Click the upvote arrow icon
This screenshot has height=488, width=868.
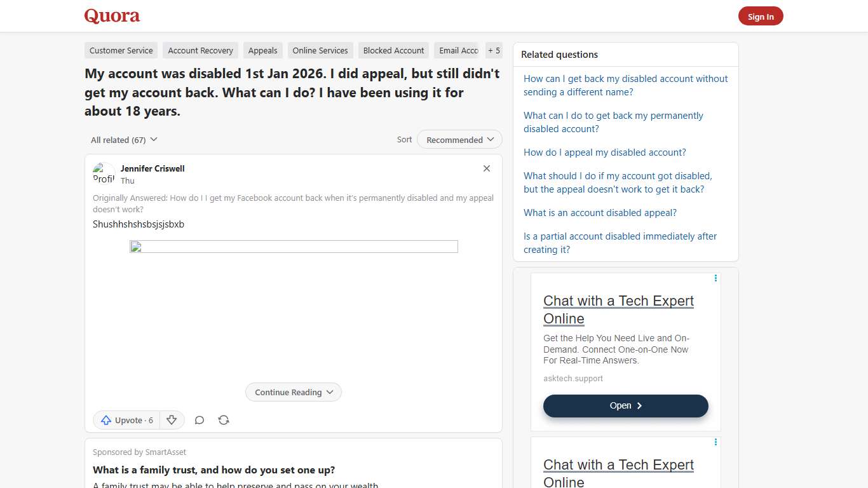click(106, 420)
